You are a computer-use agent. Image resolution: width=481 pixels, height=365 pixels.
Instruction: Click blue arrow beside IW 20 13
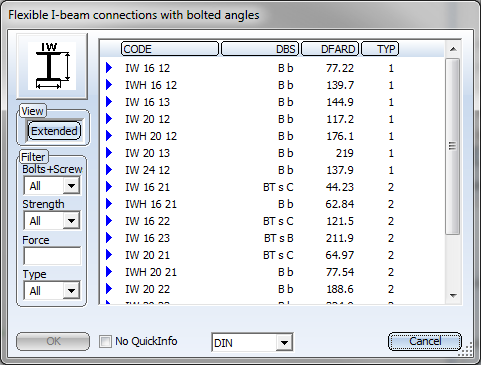click(x=109, y=153)
